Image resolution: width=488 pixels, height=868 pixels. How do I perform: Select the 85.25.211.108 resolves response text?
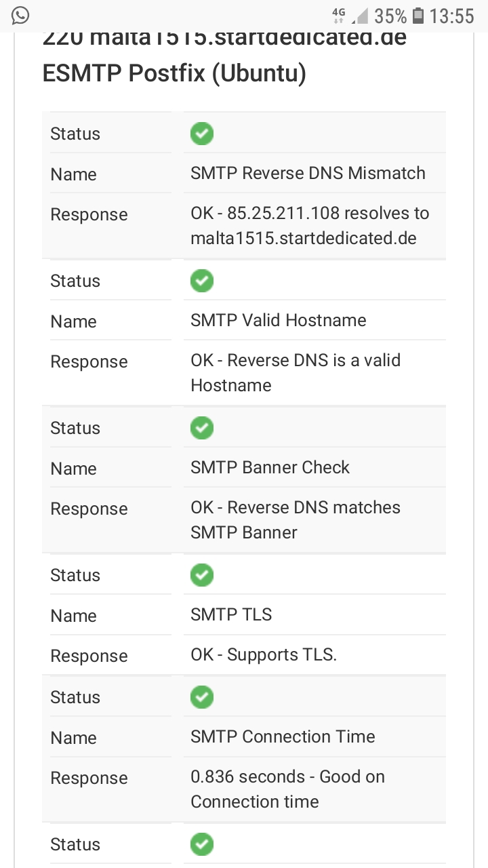click(x=310, y=226)
